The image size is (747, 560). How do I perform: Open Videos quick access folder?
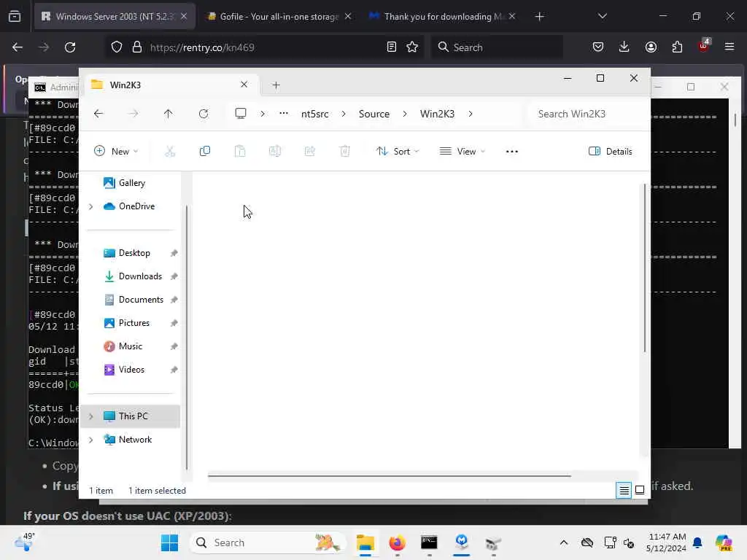click(133, 370)
